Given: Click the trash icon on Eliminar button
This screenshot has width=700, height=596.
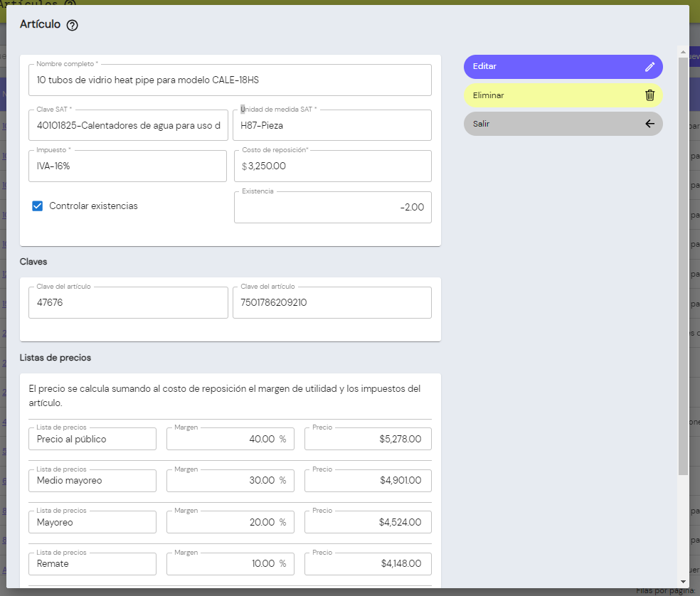Looking at the screenshot, I should [649, 95].
